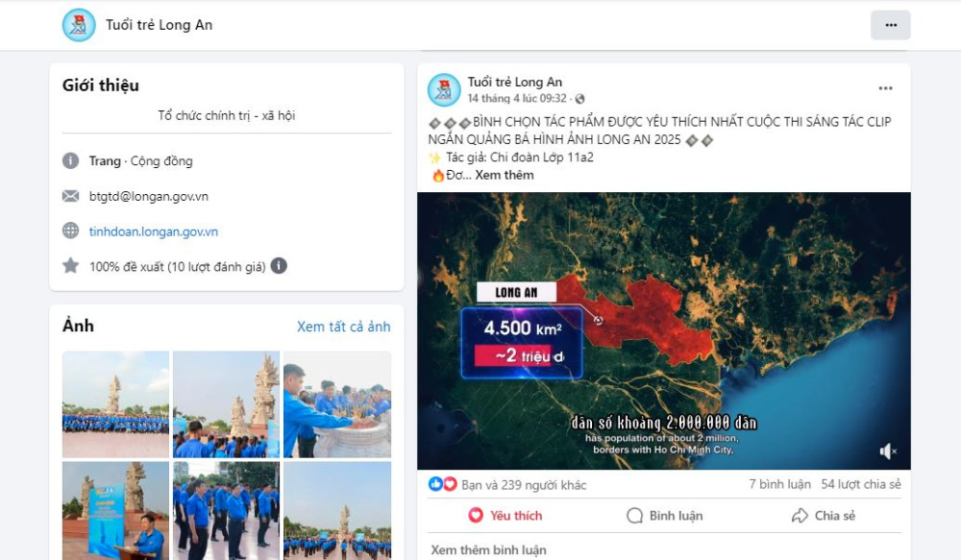
Task: Click the info icon beside the ratings
Action: pyautogui.click(x=279, y=266)
